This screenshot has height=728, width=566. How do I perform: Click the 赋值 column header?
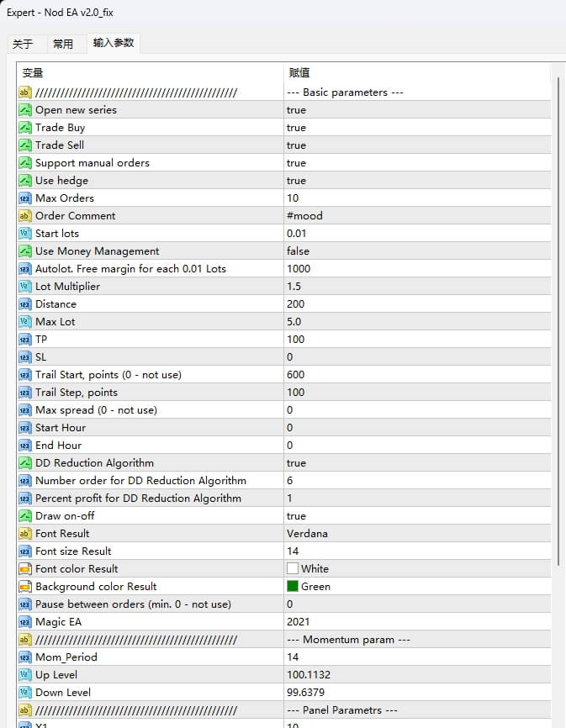299,73
